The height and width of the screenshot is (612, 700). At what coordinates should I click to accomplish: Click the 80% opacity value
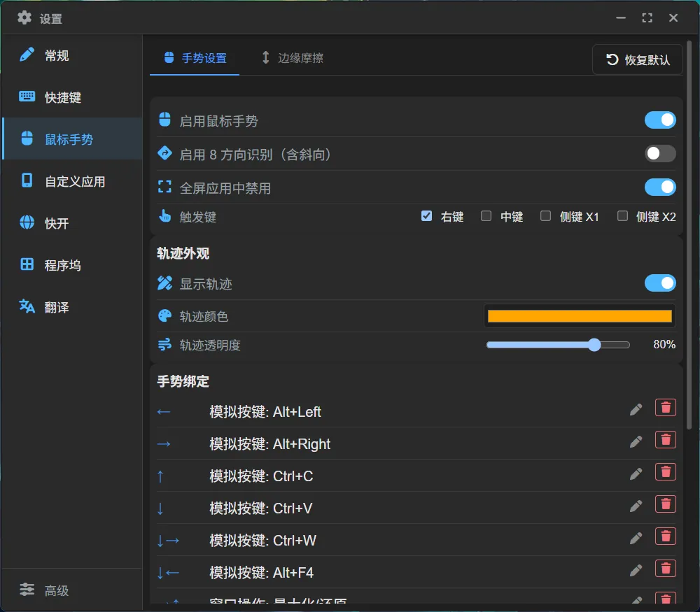point(664,344)
